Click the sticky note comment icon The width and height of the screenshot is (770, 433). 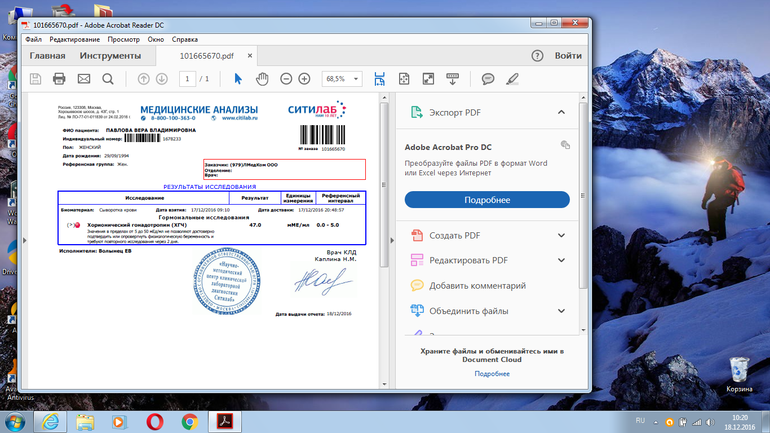click(488, 78)
